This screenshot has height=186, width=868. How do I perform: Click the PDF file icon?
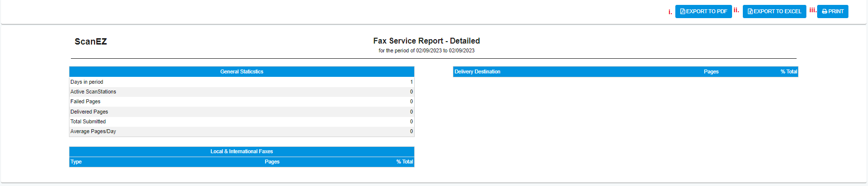point(683,11)
